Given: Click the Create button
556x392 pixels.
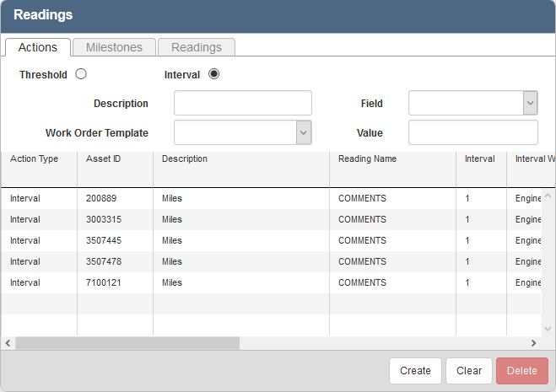Looking at the screenshot, I should (415, 371).
